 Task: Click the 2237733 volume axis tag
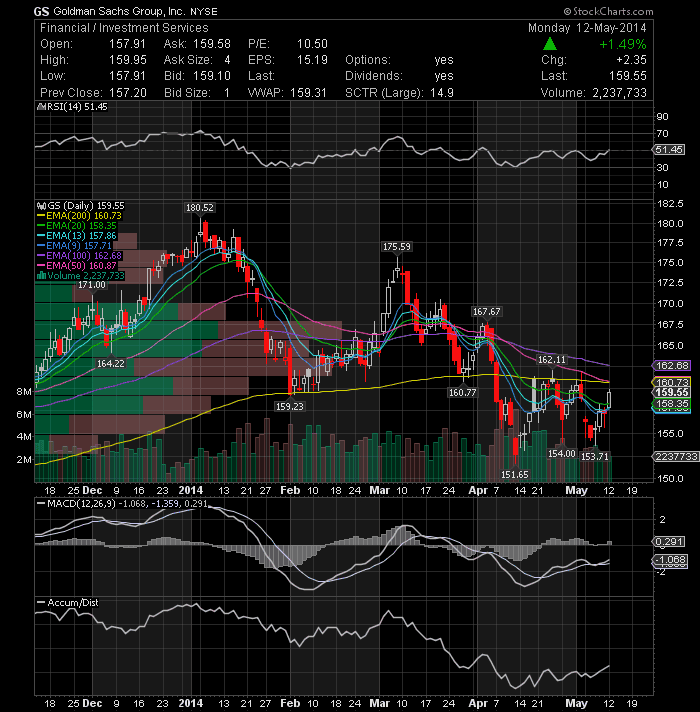676,456
